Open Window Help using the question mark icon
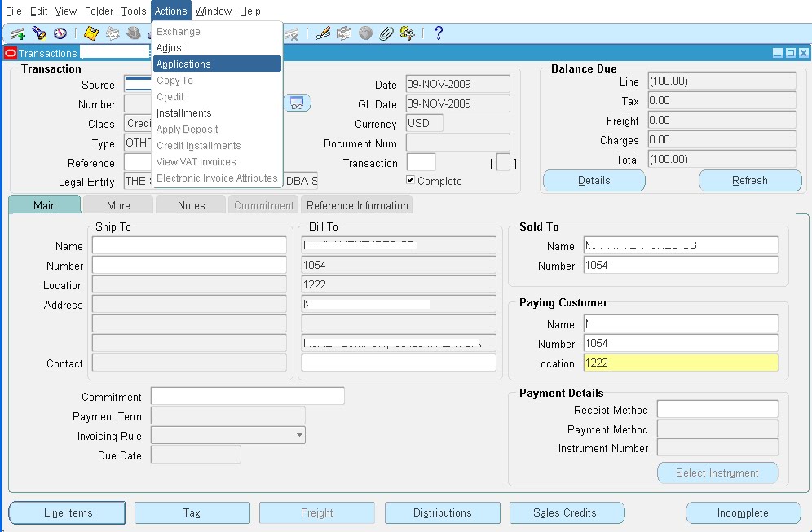The image size is (812, 532). pos(438,33)
